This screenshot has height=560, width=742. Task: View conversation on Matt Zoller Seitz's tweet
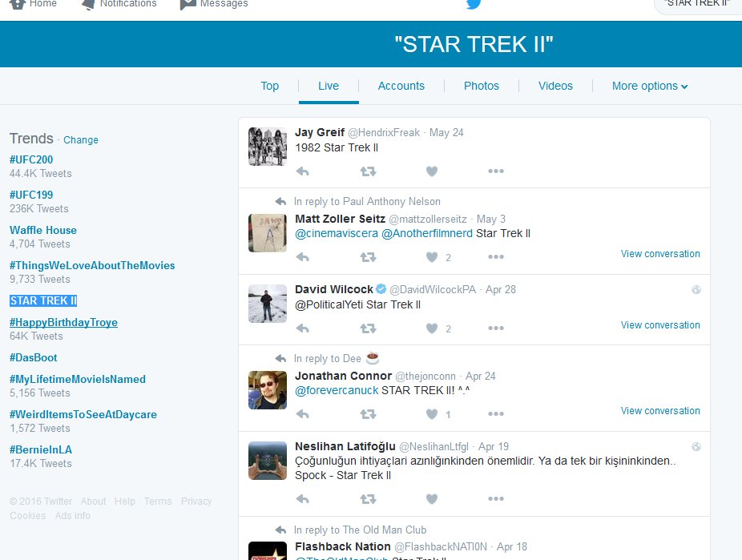[x=660, y=254]
